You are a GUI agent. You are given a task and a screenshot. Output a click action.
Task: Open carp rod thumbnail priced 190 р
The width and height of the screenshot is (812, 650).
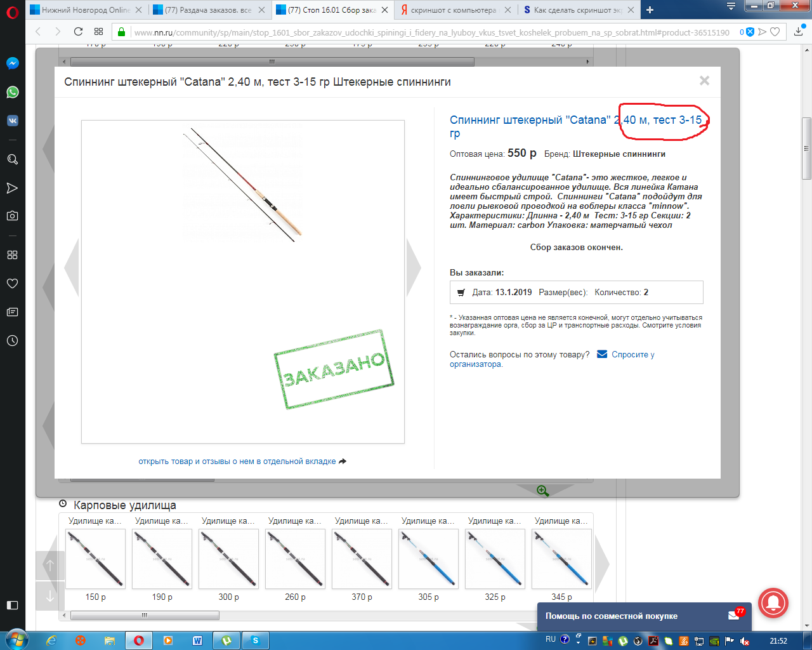point(162,559)
